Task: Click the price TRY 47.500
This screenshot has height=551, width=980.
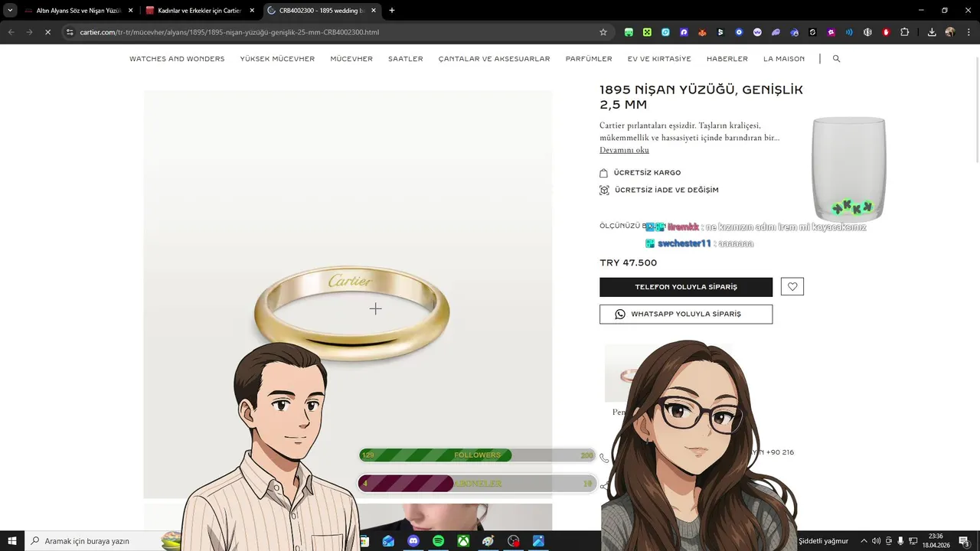Action: [x=628, y=262]
